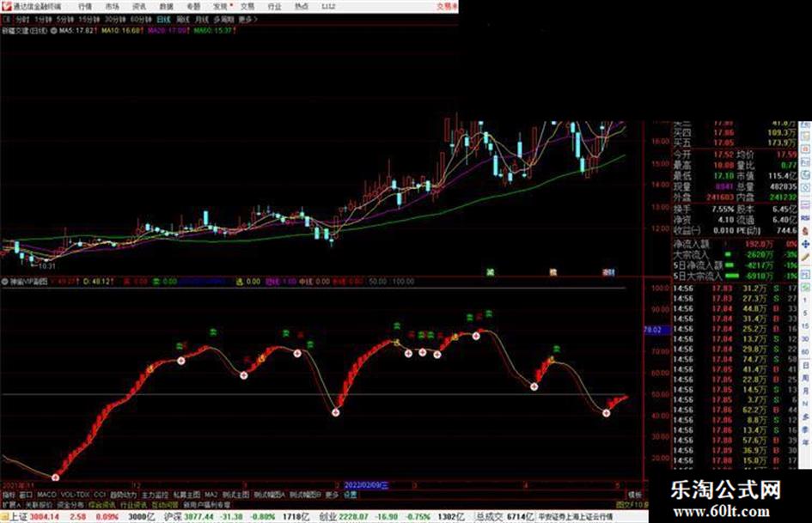Click the 减 marker under main chart
The height and width of the screenshot is (523, 812).
(490, 272)
